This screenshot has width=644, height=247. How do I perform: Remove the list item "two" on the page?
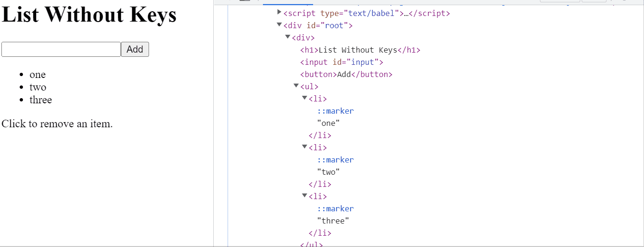point(38,87)
